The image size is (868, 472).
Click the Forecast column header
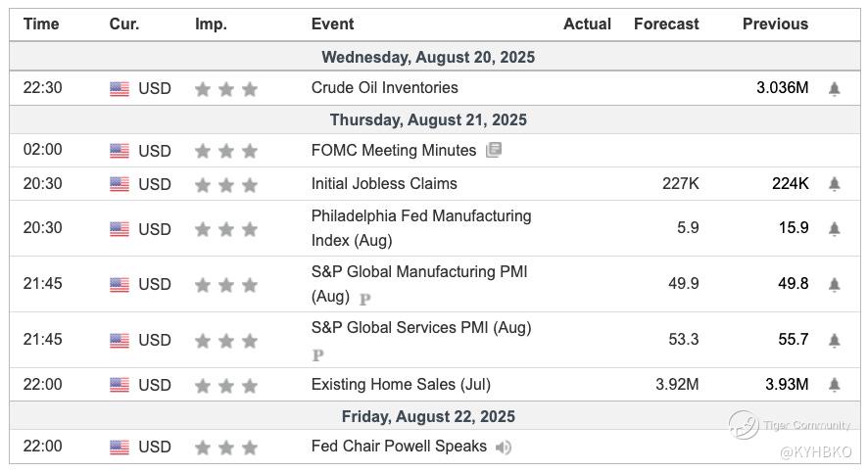pos(666,24)
